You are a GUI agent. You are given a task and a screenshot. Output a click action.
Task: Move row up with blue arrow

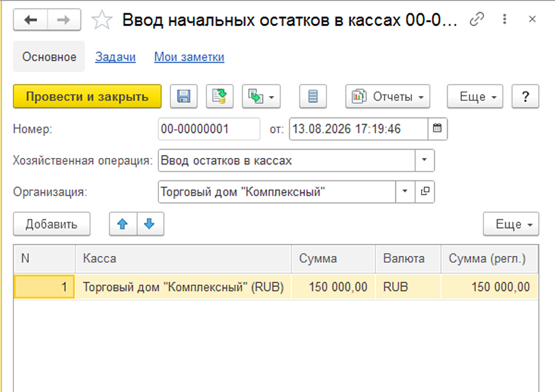coord(123,224)
